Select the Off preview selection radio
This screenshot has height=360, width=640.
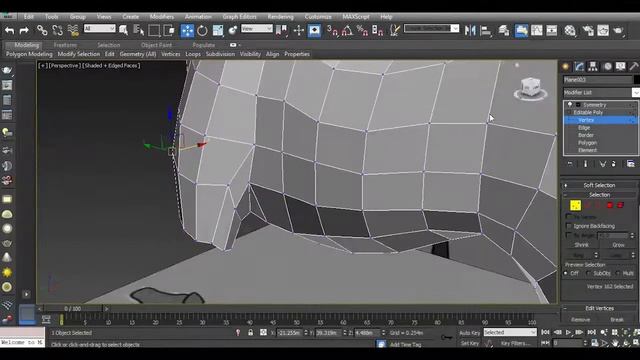point(566,273)
